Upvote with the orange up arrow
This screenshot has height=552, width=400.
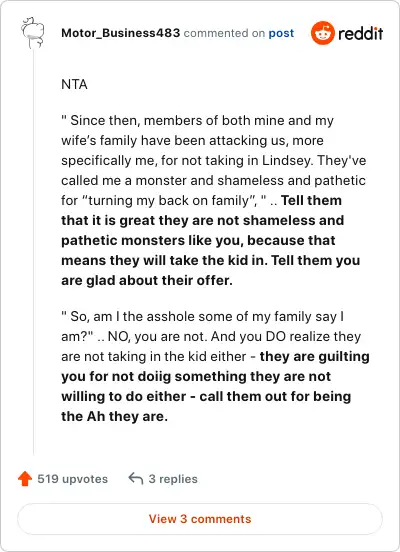coord(25,479)
